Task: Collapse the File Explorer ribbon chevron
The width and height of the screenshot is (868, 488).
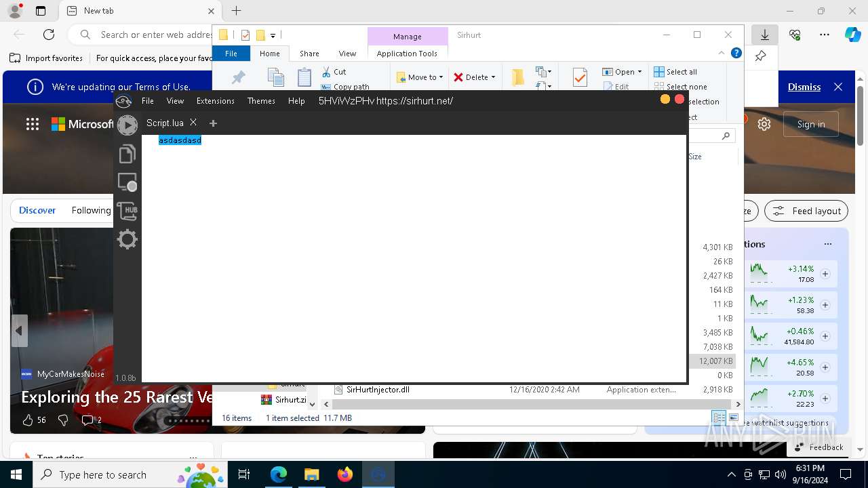Action: click(x=722, y=53)
